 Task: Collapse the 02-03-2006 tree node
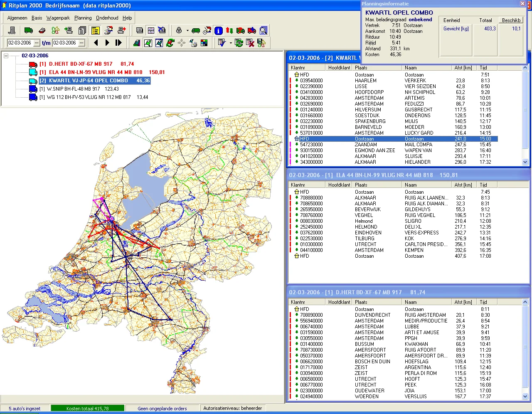coord(6,56)
